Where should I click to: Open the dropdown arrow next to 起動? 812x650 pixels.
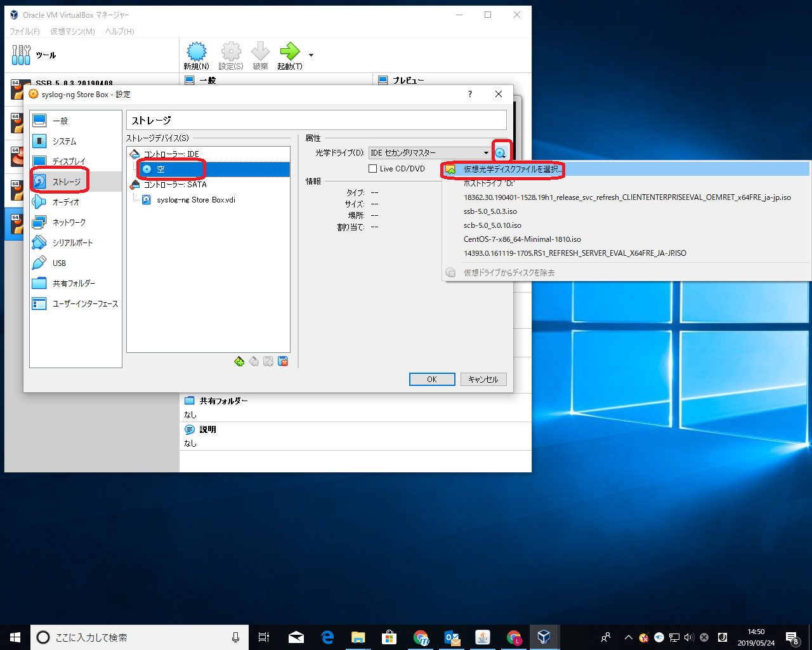click(x=311, y=55)
